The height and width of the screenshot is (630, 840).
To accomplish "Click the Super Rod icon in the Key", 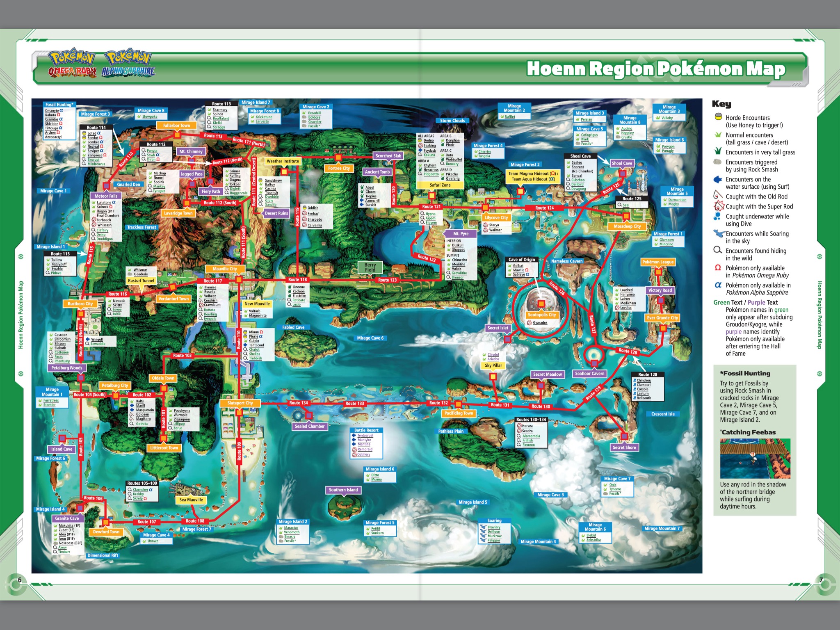I will click(x=719, y=205).
